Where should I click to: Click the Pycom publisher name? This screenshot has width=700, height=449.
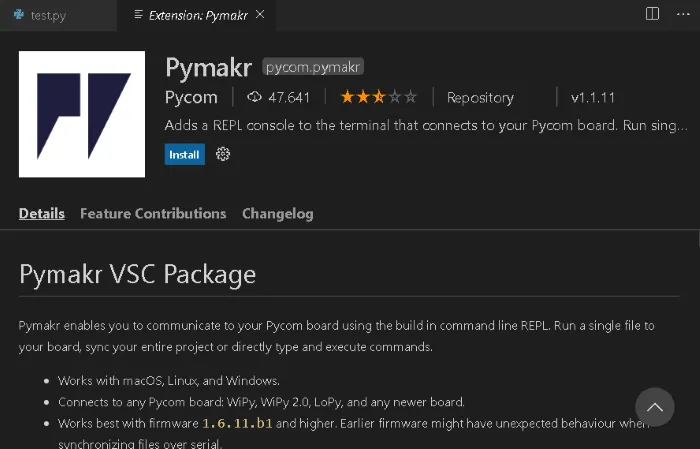point(191,98)
